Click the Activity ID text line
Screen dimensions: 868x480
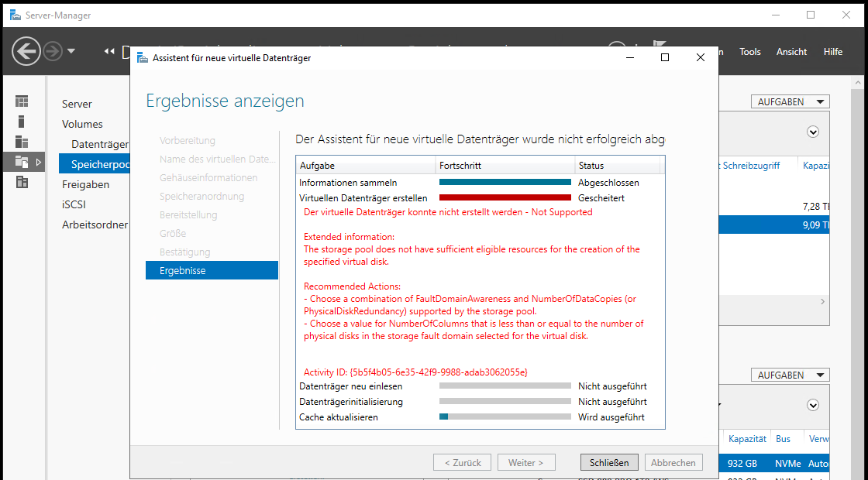pos(415,372)
